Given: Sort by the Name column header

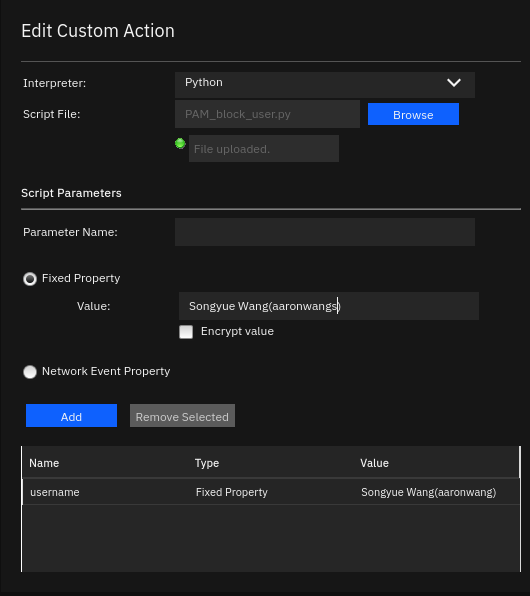Looking at the screenshot, I should [44, 463].
